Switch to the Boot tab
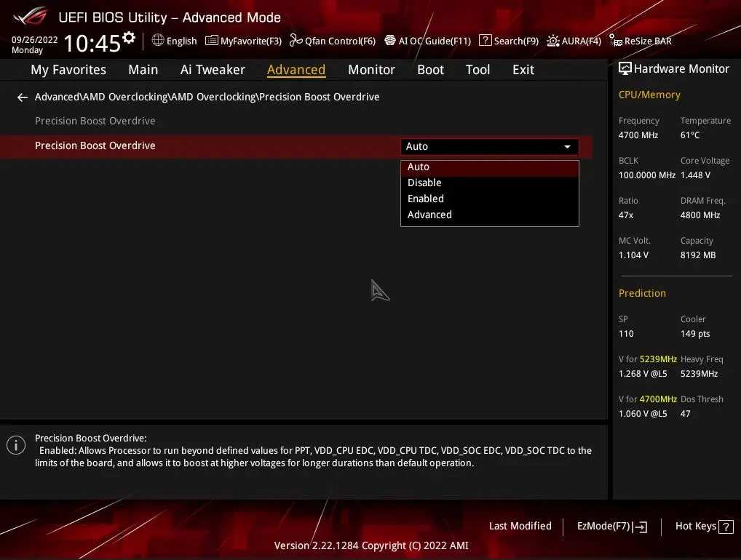This screenshot has width=741, height=560. pos(430,70)
